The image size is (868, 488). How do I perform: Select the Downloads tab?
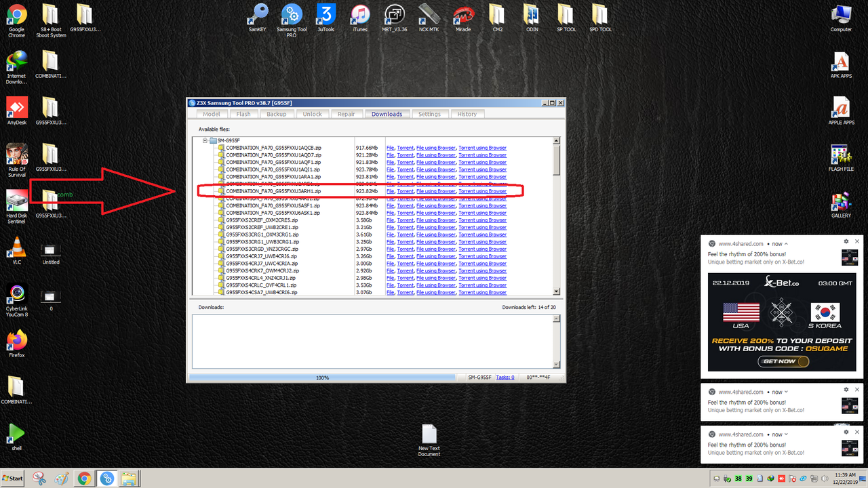coord(387,114)
